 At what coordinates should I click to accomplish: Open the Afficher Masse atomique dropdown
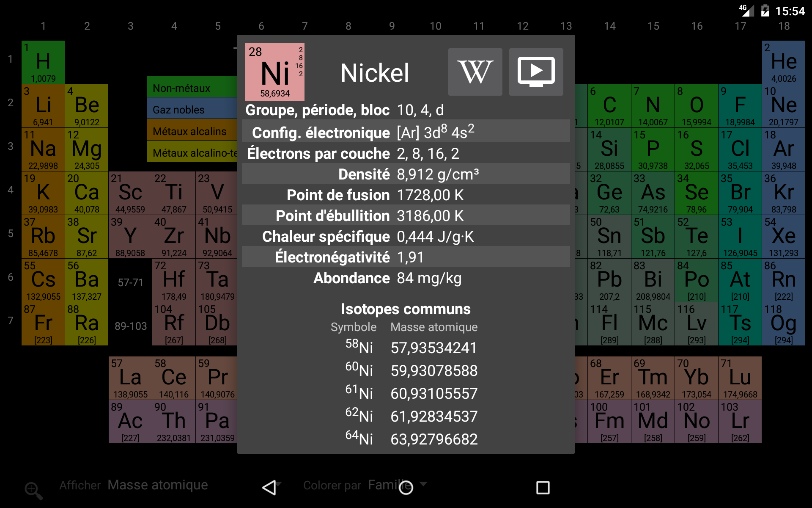157,485
